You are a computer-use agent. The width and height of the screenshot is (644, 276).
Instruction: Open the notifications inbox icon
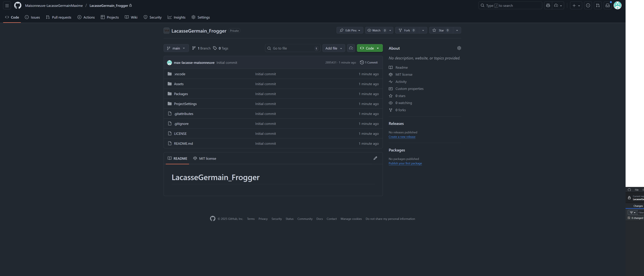(x=607, y=6)
